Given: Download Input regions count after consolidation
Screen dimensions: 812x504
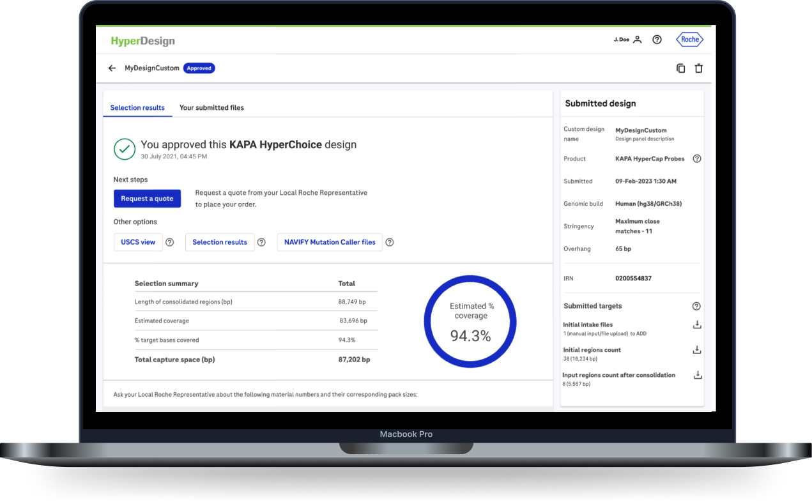Looking at the screenshot, I should point(697,375).
